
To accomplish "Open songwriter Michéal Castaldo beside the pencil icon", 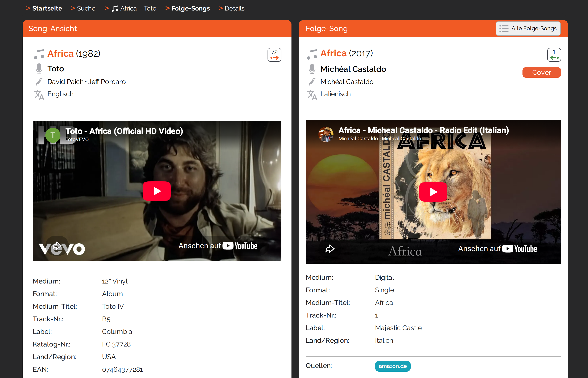I will tap(347, 82).
